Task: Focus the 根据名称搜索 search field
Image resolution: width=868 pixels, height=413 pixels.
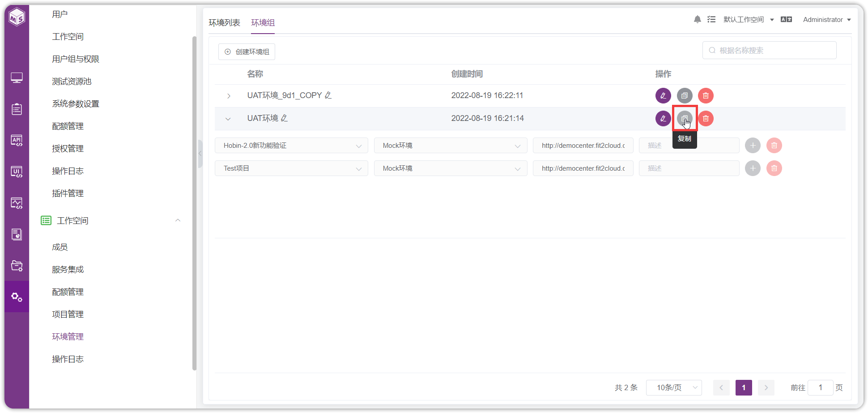Action: click(769, 50)
